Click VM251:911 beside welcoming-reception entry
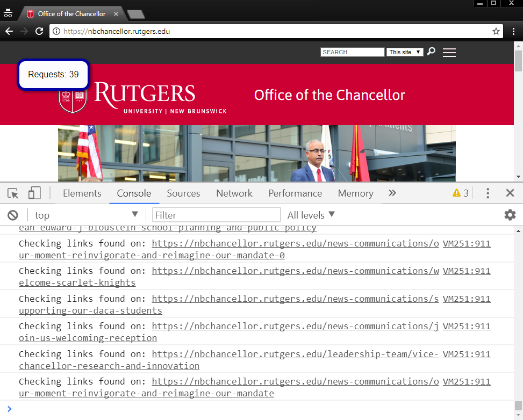The image size is (523, 420). (467, 327)
